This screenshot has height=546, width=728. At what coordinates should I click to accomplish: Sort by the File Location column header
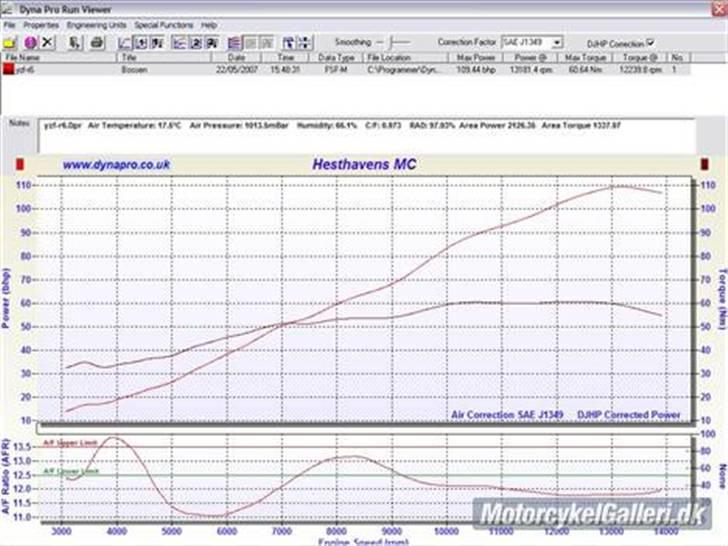pyautogui.click(x=405, y=58)
